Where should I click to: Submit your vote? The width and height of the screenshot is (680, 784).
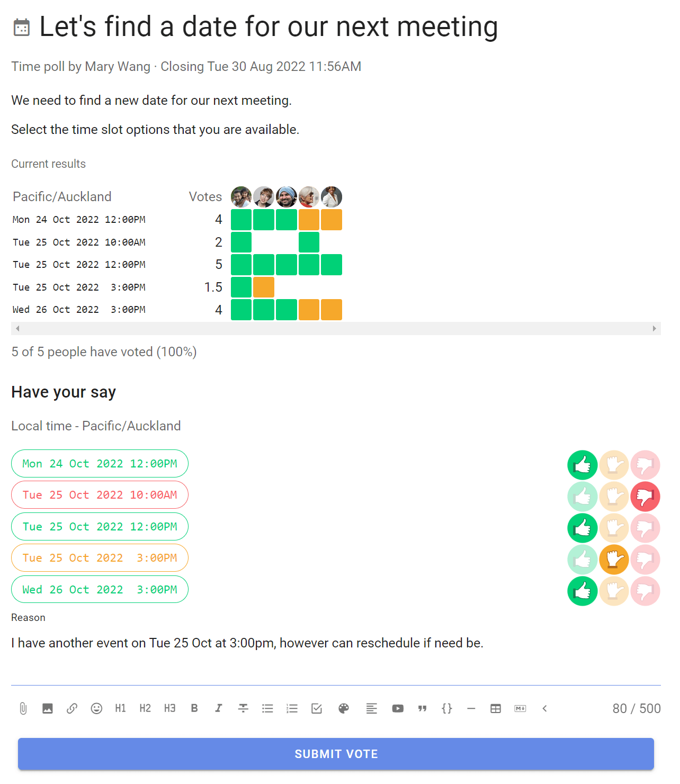(336, 754)
